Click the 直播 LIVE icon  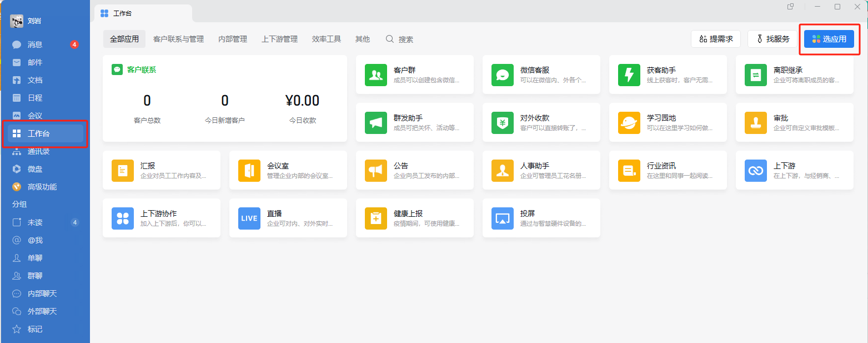[x=249, y=218]
